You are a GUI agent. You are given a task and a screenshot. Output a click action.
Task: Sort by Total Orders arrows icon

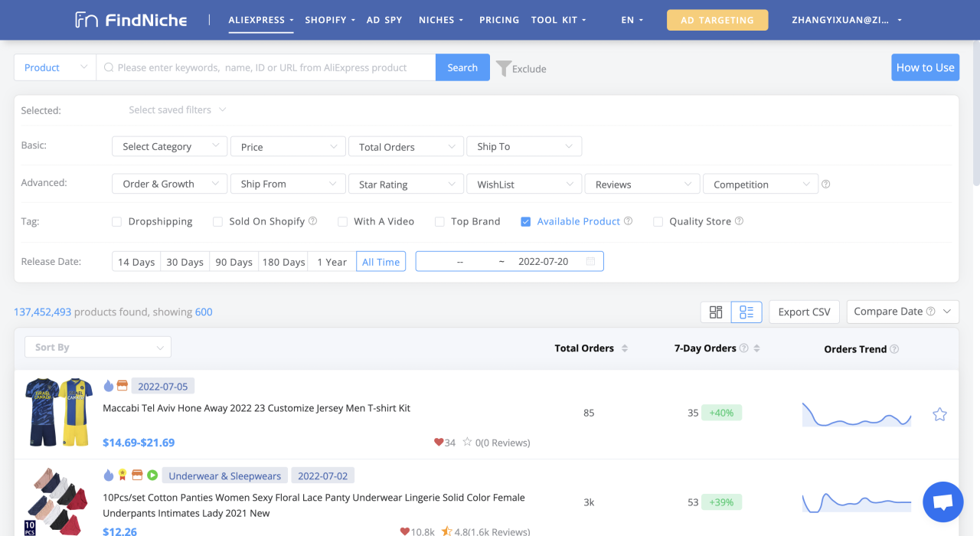pyautogui.click(x=624, y=348)
